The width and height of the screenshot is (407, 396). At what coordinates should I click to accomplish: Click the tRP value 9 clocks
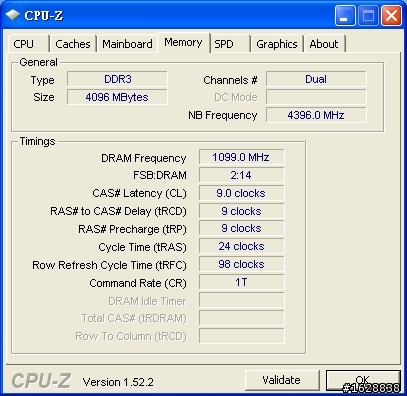[x=241, y=228]
